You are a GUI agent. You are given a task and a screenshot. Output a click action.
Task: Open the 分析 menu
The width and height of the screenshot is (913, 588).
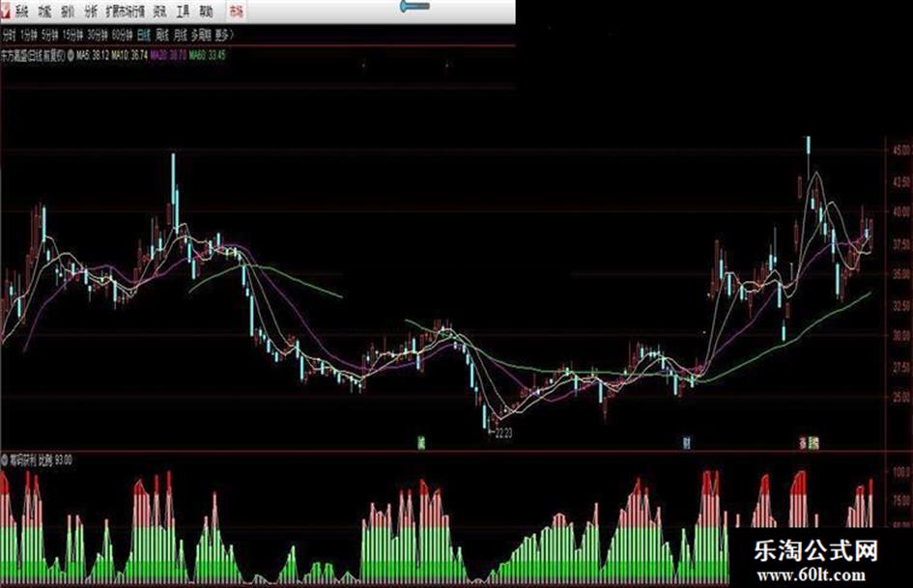pyautogui.click(x=90, y=11)
